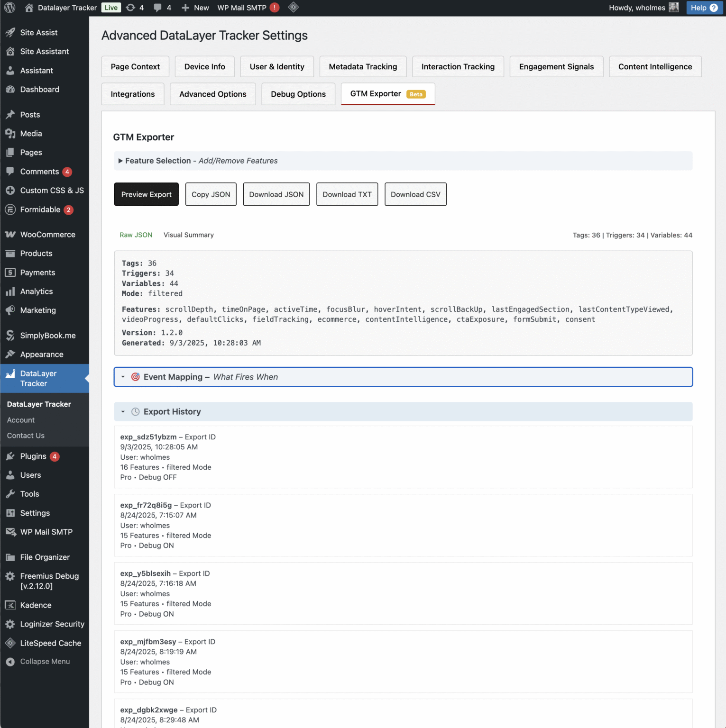Open the Device Info tab
The height and width of the screenshot is (728, 726).
(x=205, y=66)
